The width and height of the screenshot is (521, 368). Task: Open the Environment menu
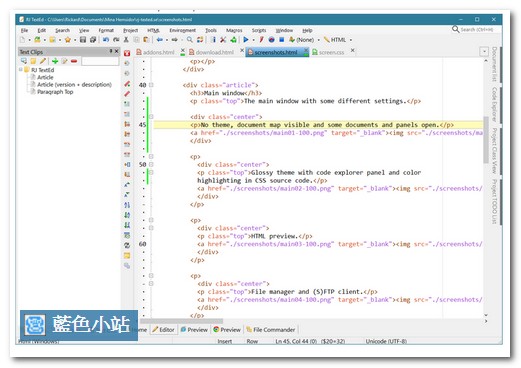(182, 30)
